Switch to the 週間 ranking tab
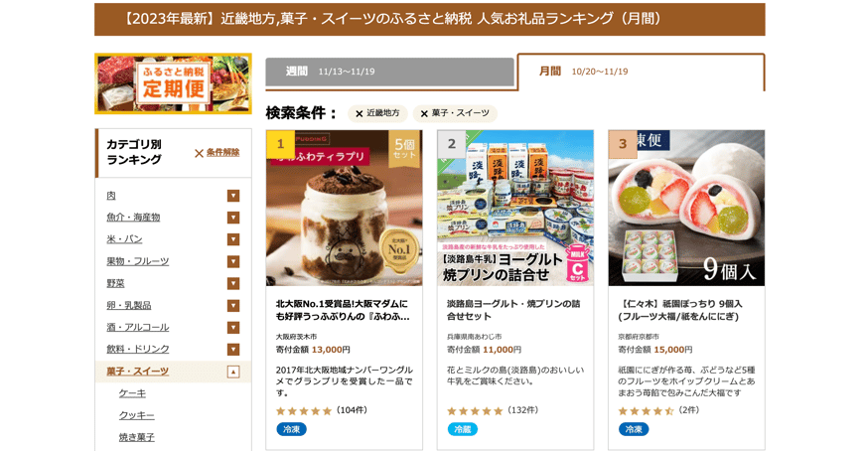Screen dimensions: 868x451 pyautogui.click(x=389, y=73)
